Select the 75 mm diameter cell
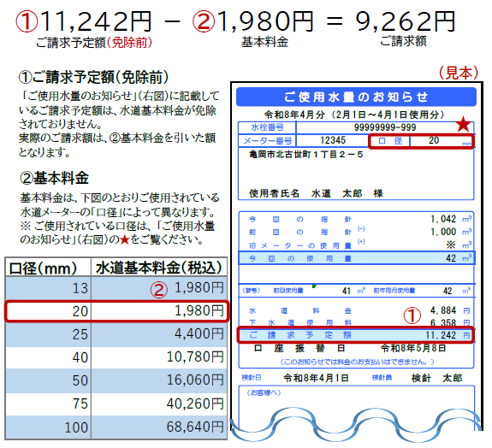492x448 pixels. tap(49, 404)
